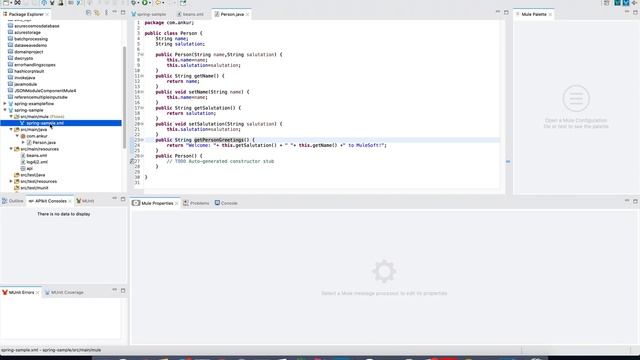Close the Person.java editor tab
Image resolution: width=640 pixels, height=360 pixels.
(248, 15)
